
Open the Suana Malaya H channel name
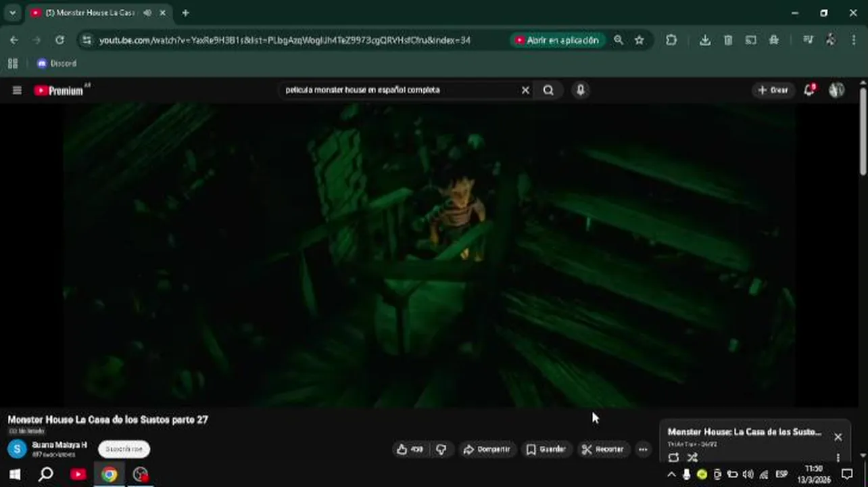[59, 445]
